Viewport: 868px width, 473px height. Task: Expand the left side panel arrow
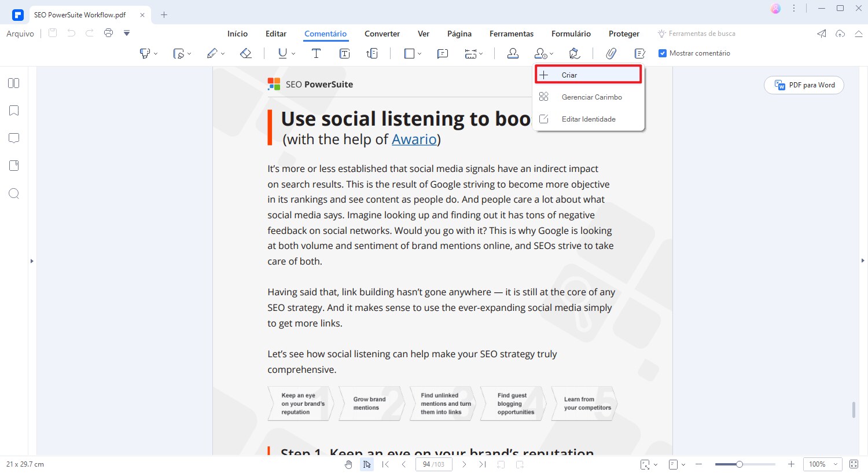(x=32, y=261)
